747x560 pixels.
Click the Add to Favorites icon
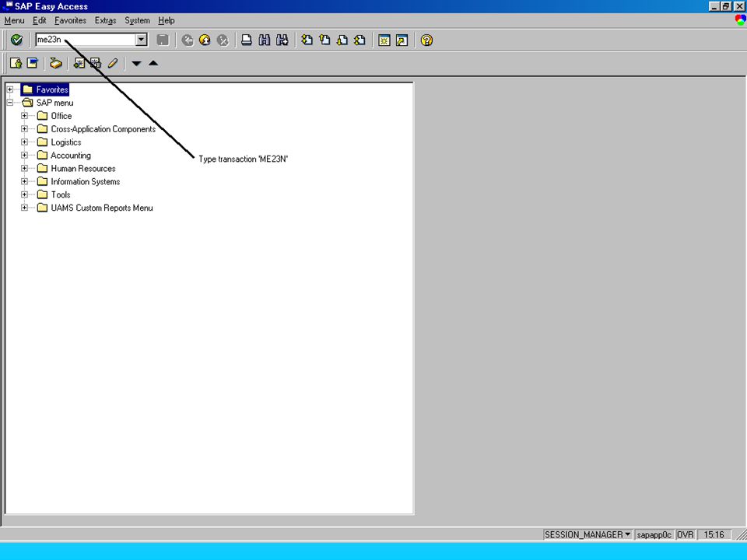[x=79, y=63]
